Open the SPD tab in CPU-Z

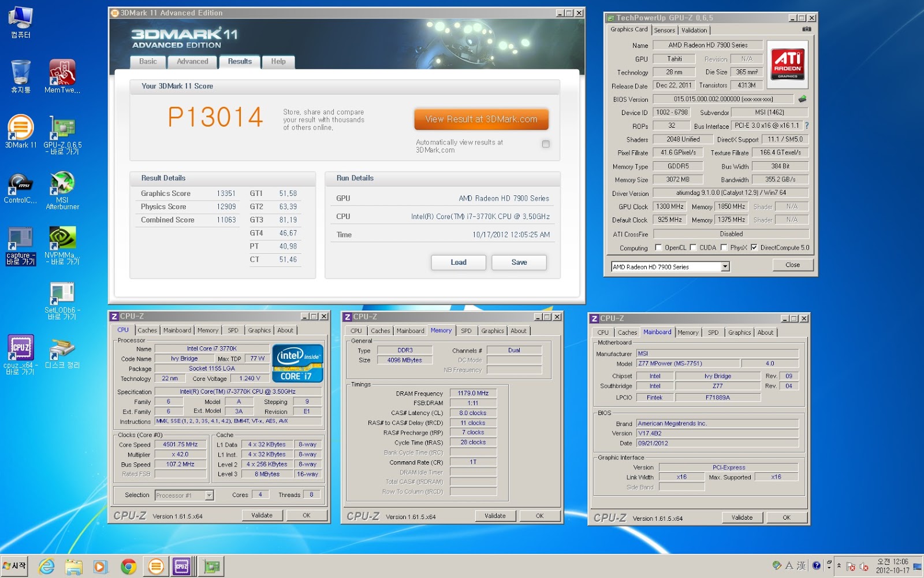tap(233, 330)
